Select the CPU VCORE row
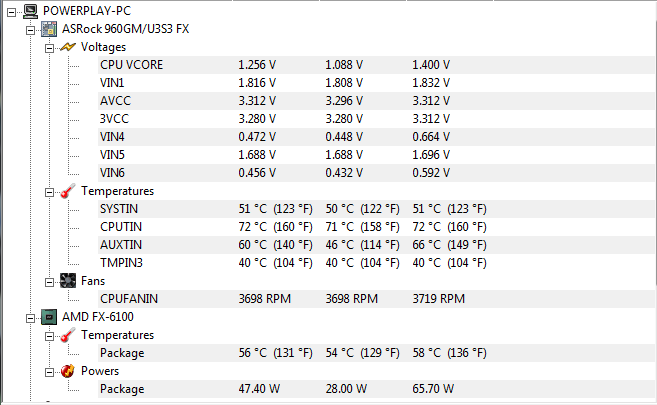Screen dimensions: 657x405 376,65
